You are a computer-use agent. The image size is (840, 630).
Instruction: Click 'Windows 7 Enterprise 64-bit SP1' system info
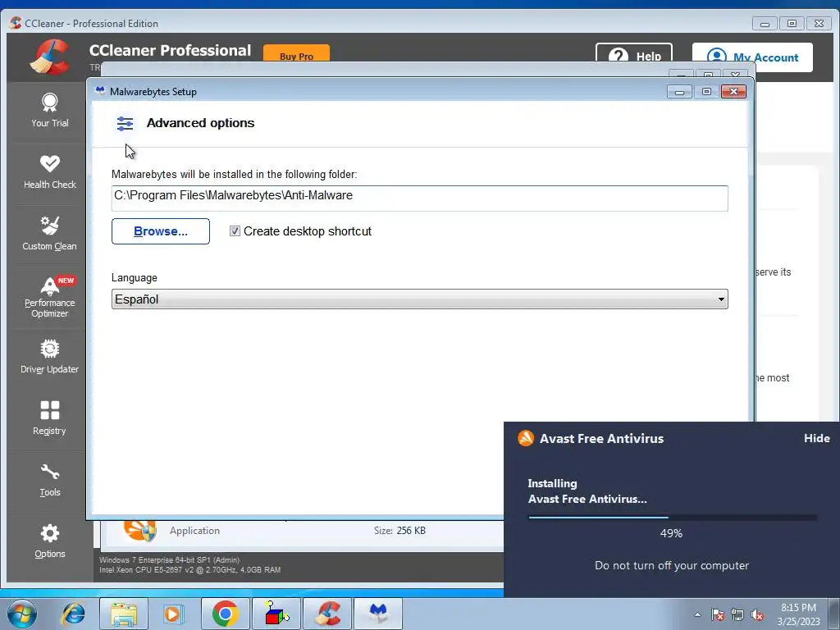[169, 559]
